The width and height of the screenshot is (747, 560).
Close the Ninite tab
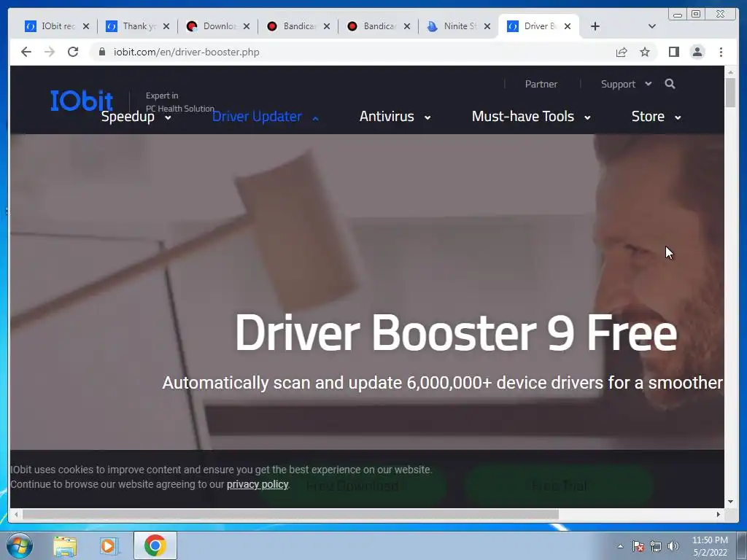[487, 26]
